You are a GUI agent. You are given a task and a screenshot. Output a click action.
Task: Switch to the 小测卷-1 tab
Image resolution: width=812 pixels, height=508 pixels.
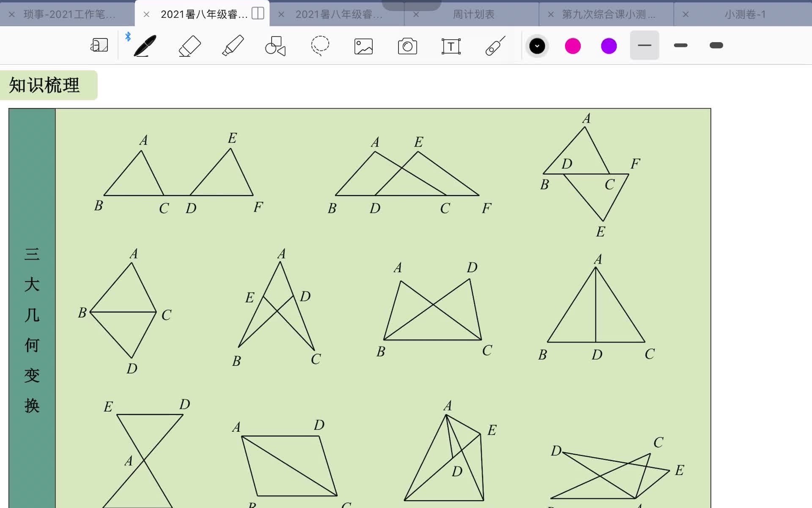pos(745,14)
